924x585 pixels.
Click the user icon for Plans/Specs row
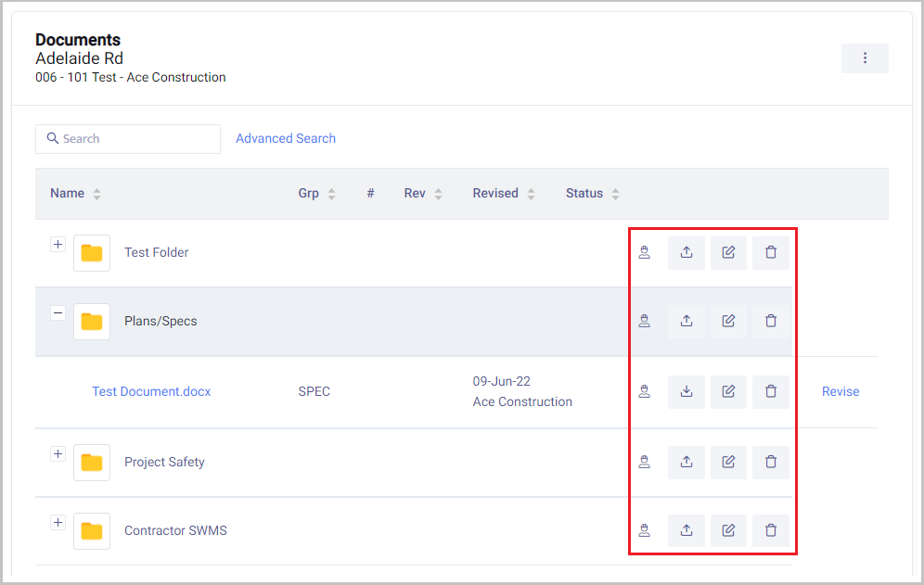click(644, 321)
